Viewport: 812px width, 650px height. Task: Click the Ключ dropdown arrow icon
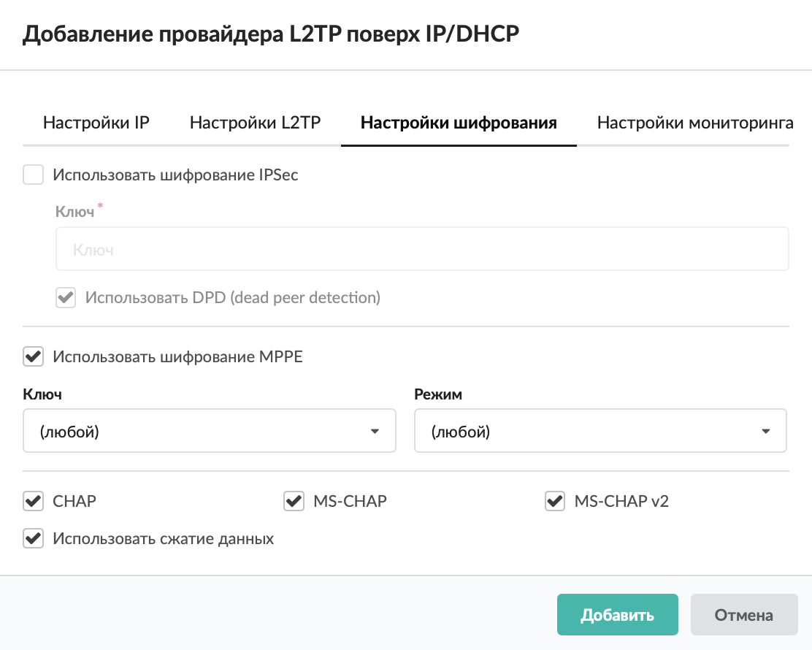375,432
